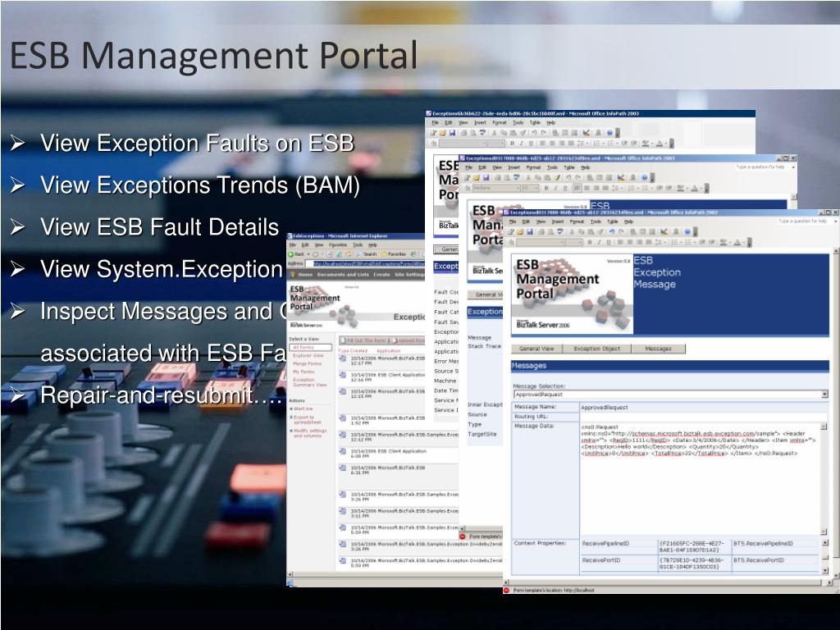This screenshot has width=840, height=630.
Task: Click the Back button in Internet Explorer
Action: click(297, 254)
